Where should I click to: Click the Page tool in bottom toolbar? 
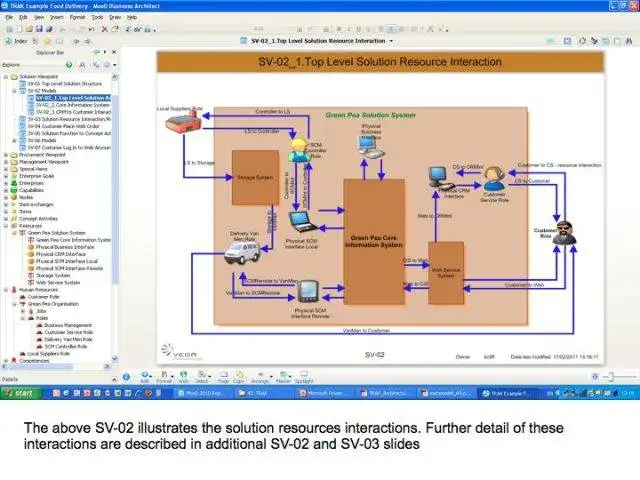click(224, 377)
